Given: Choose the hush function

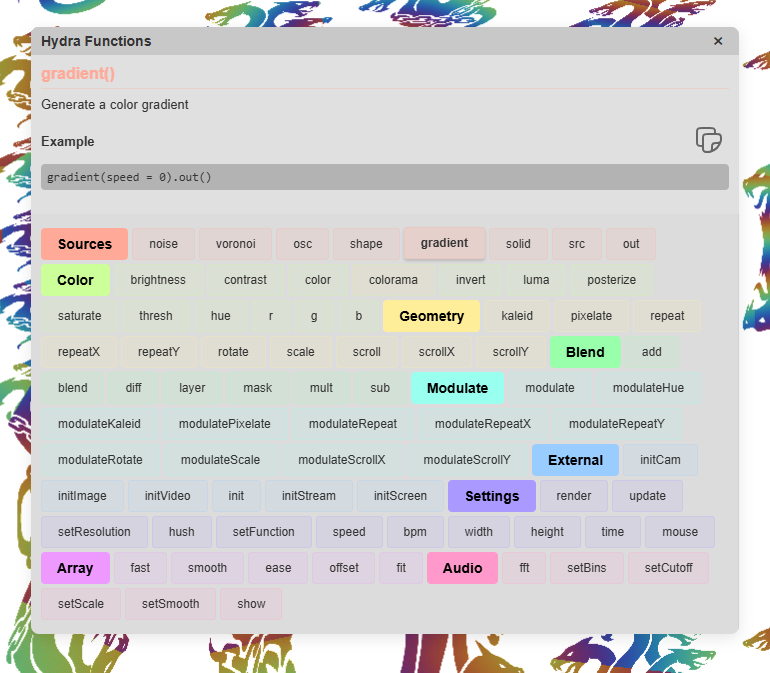Looking at the screenshot, I should [182, 532].
